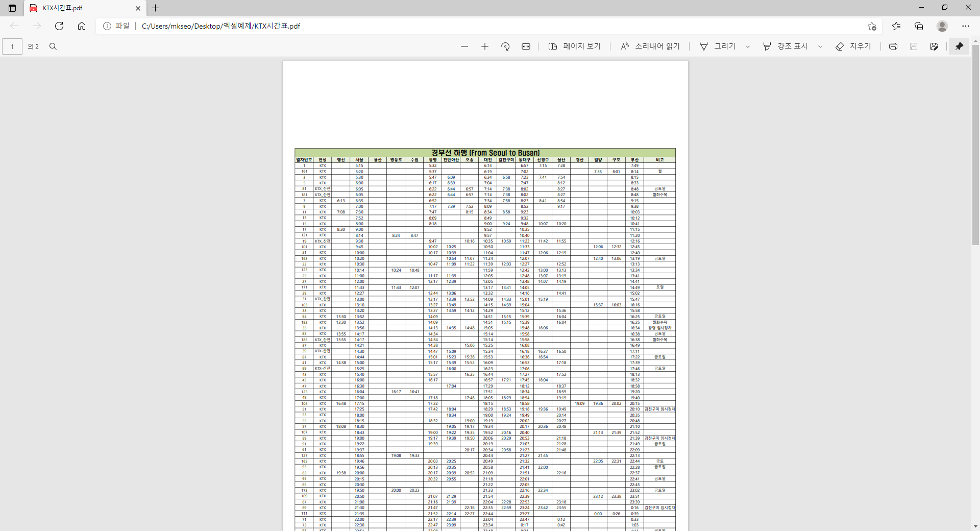Click the page number input field
Viewport: 980px width, 531px height.
tap(12, 46)
